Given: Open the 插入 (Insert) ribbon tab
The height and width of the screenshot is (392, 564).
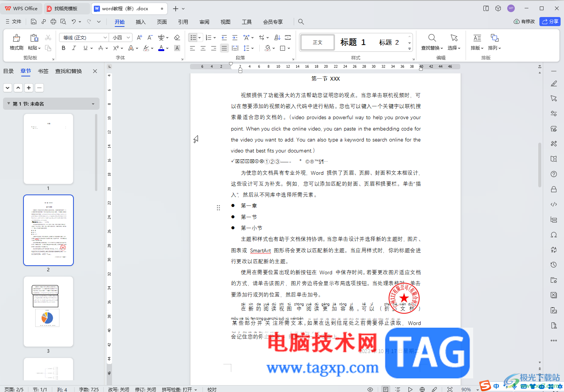Looking at the screenshot, I should [141, 22].
